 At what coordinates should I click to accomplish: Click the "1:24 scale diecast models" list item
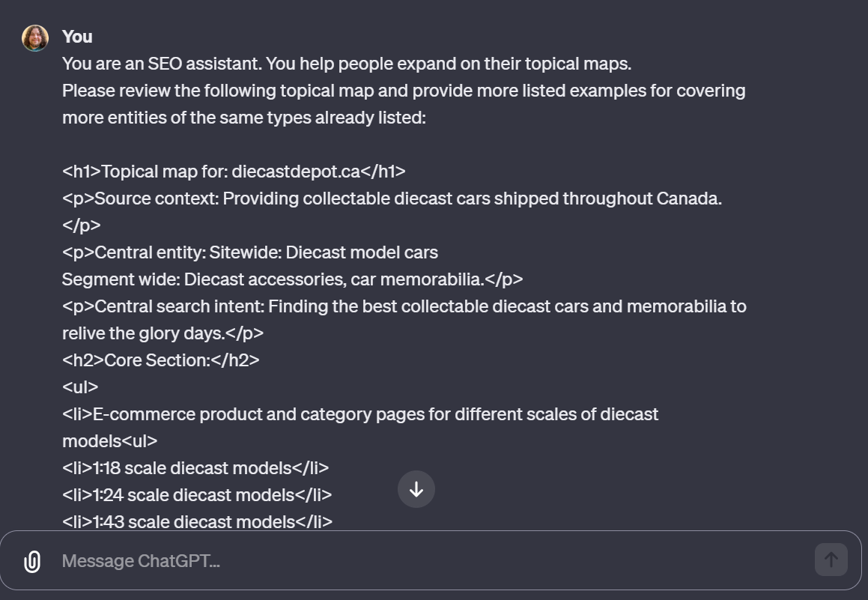click(197, 495)
